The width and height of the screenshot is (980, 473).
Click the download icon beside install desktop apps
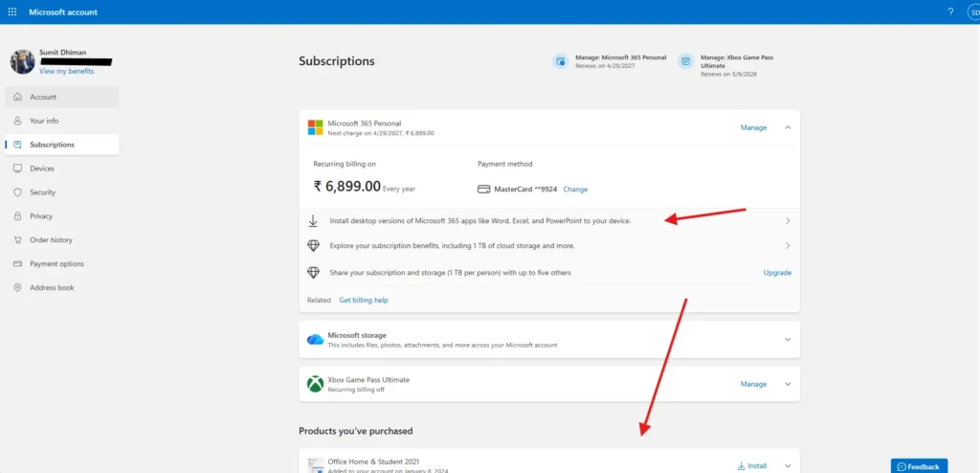tap(313, 220)
